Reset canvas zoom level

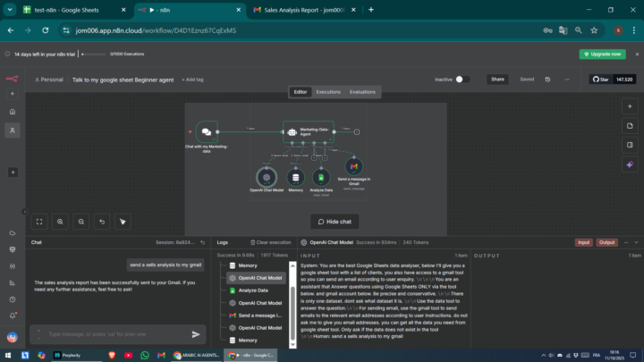(102, 222)
